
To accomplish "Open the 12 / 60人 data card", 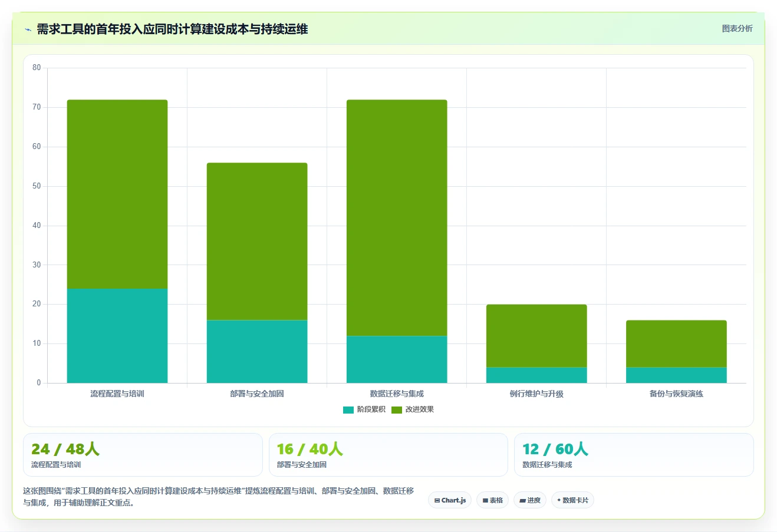I will 634,455.
